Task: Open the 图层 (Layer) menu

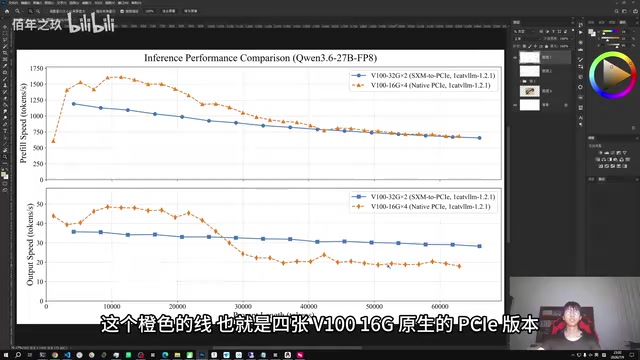Action: pyautogui.click(x=49, y=2)
